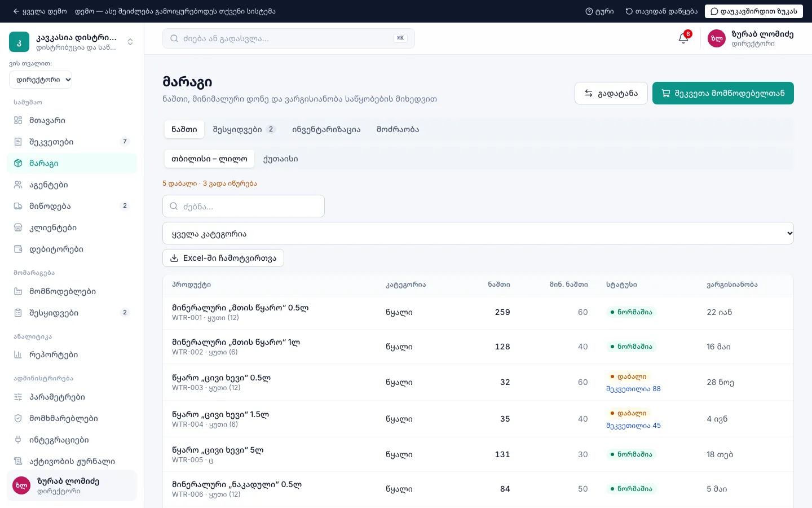Switch to the ინვენტარიზაცია tab
The height and width of the screenshot is (508, 812).
[326, 129]
